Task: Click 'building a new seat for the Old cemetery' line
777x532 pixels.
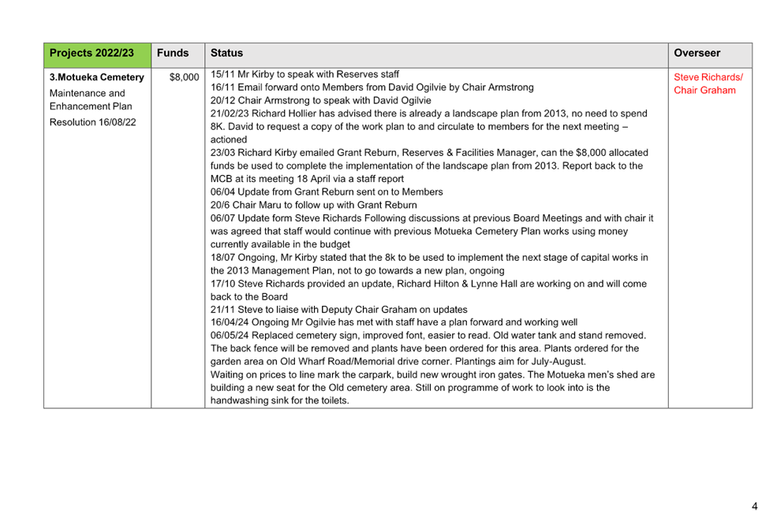Action: pyautogui.click(x=410, y=388)
